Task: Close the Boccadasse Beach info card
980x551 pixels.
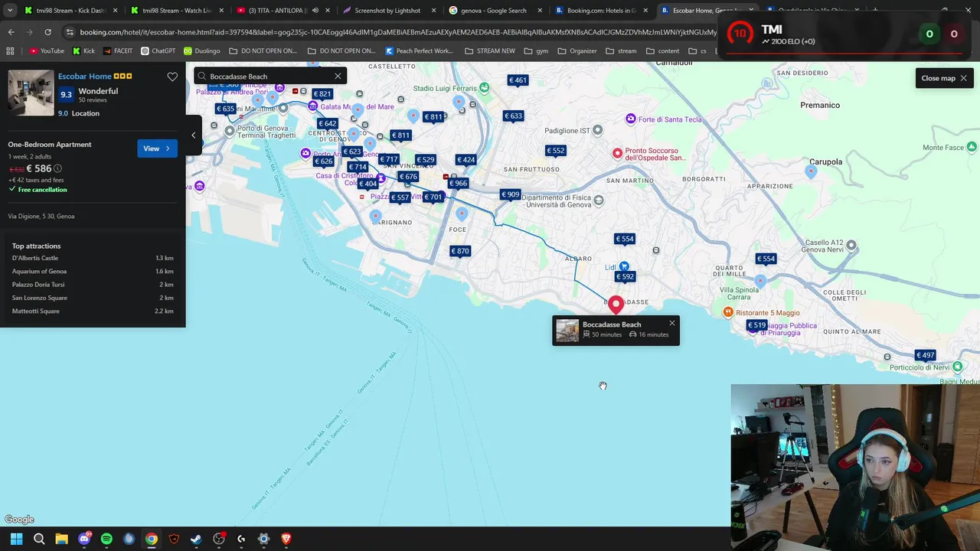Action: 672,323
